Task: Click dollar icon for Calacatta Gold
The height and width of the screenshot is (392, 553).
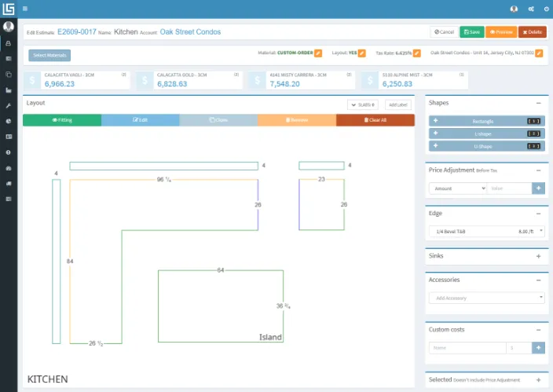Action: tap(145, 80)
